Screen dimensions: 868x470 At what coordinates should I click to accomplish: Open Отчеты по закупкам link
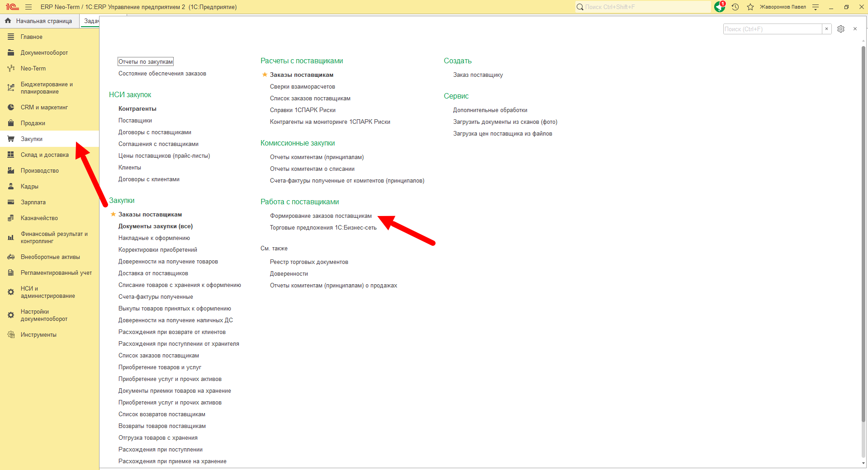click(146, 62)
